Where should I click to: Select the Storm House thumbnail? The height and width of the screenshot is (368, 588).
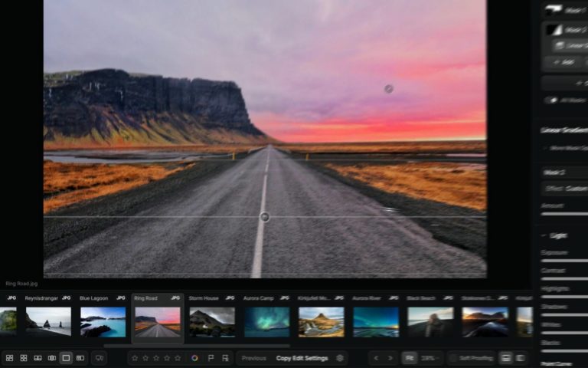pyautogui.click(x=212, y=322)
